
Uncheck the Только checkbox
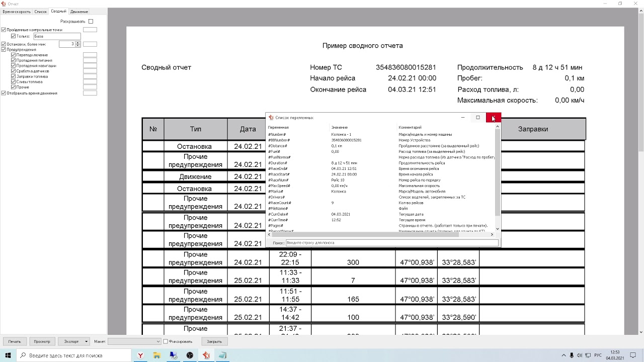pos(13,36)
